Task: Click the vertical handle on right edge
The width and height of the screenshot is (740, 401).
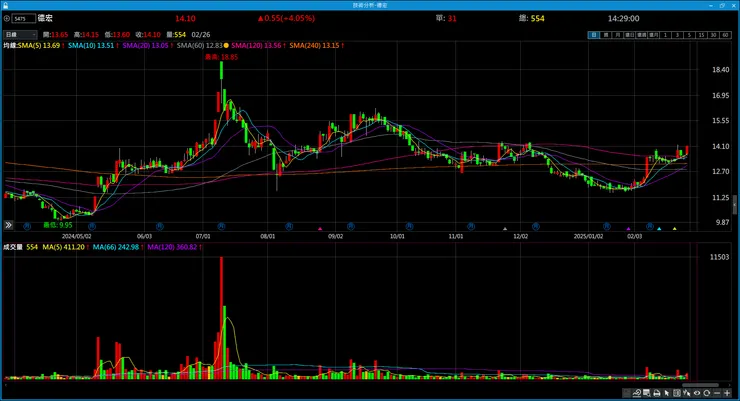Action: tap(735, 206)
